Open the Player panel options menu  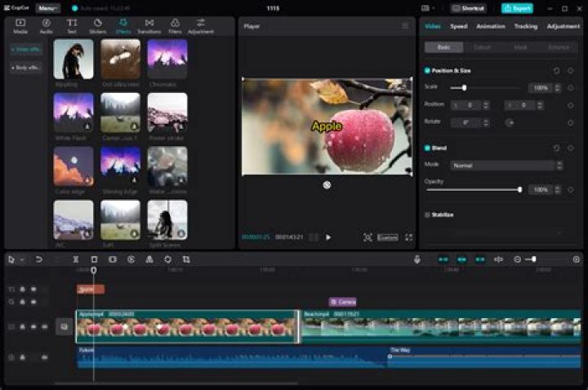[x=405, y=26]
